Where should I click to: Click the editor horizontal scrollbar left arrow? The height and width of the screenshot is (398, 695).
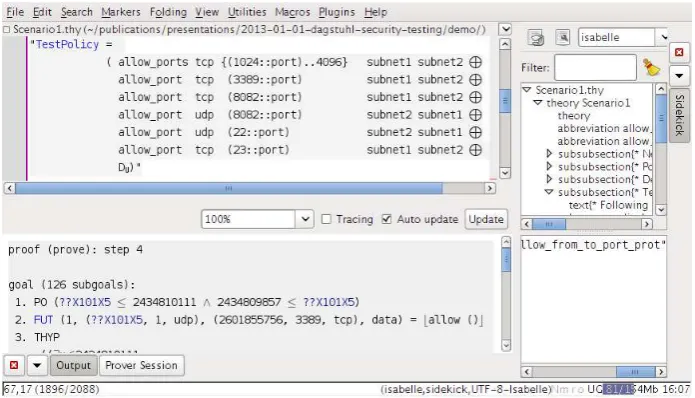point(9,188)
